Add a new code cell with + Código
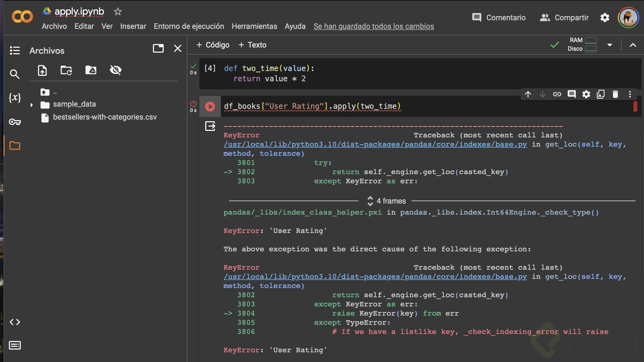This screenshot has height=362, width=644. click(x=213, y=45)
